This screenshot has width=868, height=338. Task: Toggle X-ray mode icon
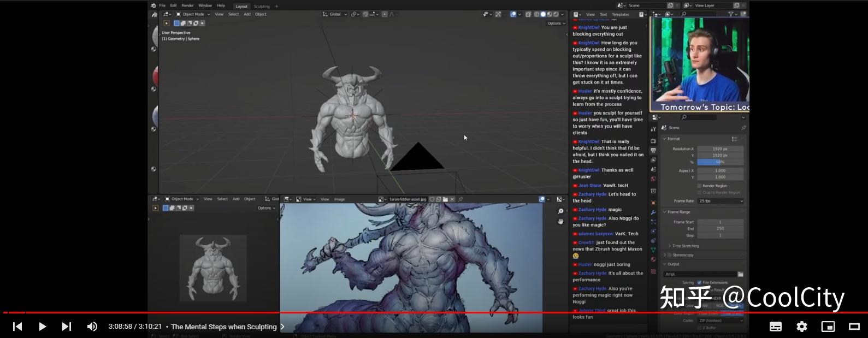tap(528, 14)
